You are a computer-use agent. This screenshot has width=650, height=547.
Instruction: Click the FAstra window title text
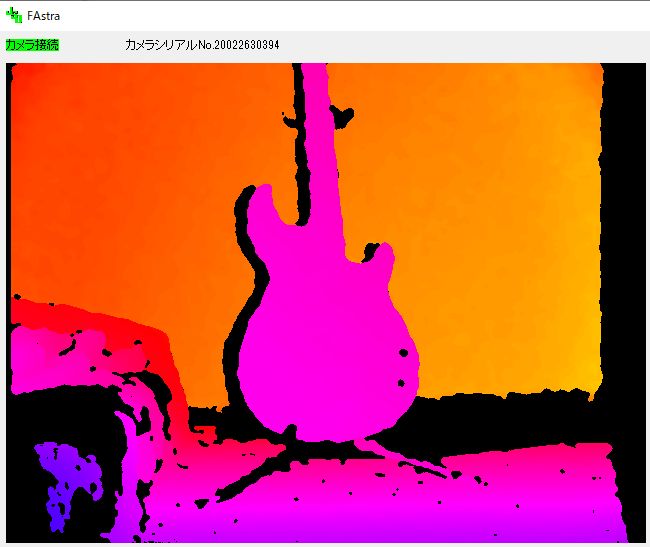(43, 16)
